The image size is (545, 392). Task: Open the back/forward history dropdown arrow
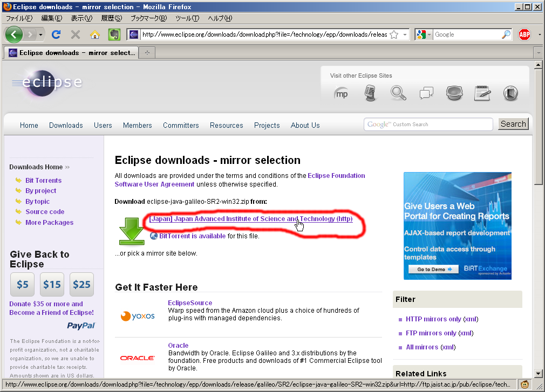coord(40,35)
